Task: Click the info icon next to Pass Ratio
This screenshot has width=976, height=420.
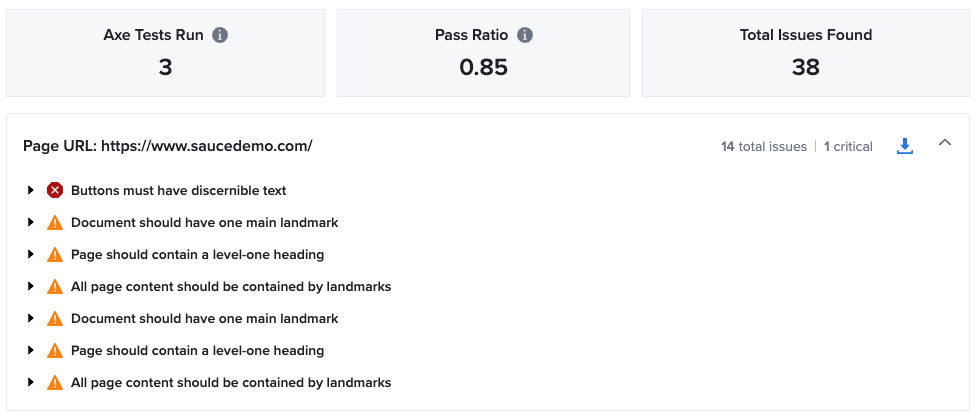Action: click(525, 35)
